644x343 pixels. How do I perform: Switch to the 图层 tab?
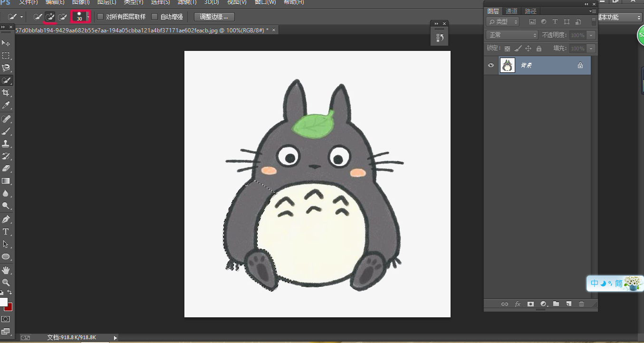pos(493,11)
